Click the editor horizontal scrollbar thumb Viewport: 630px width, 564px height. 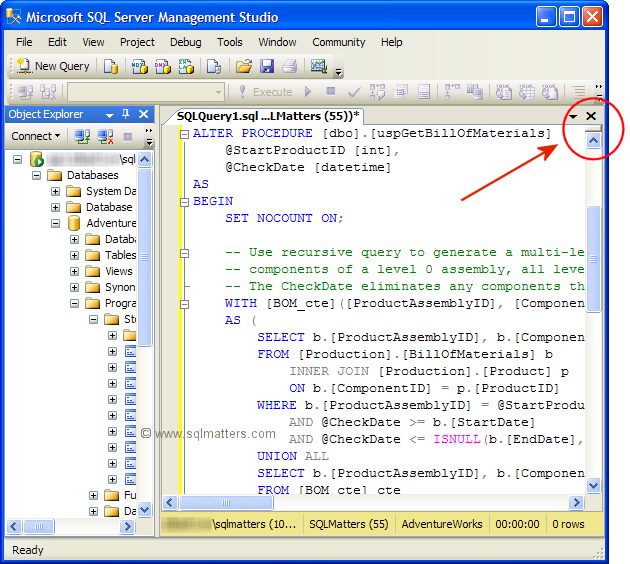tap(226, 503)
